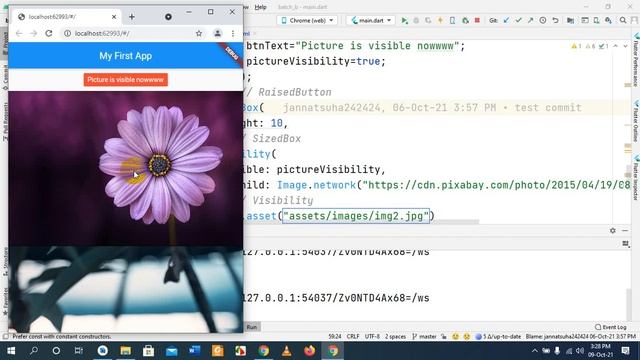Open the Help menu in IDE
The height and width of the screenshot is (360, 640).
pyautogui.click(x=260, y=7)
